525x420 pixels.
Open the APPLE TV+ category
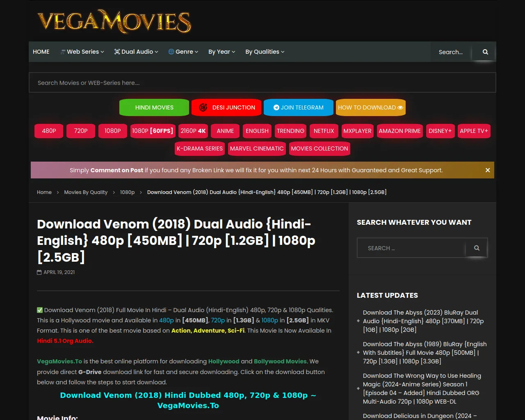pos(474,131)
